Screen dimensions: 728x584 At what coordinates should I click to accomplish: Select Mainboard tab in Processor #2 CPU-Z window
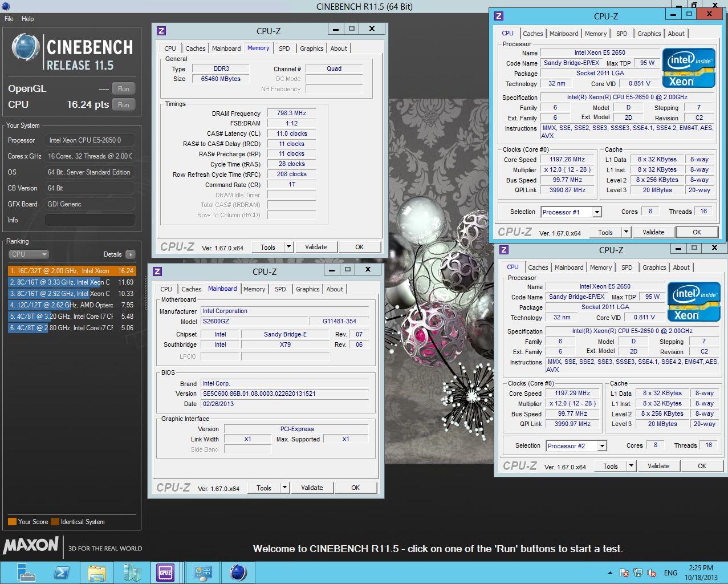point(569,267)
